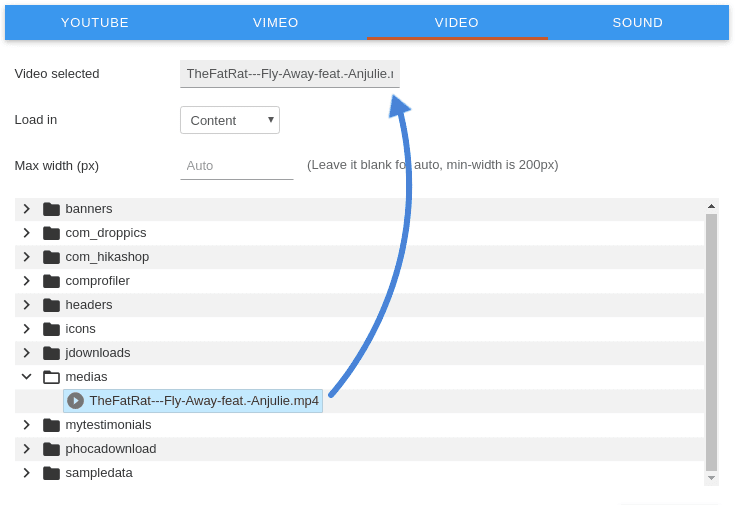Screen dimensions: 735x522
Task: Click the open medias folder icon
Action: tap(51, 377)
